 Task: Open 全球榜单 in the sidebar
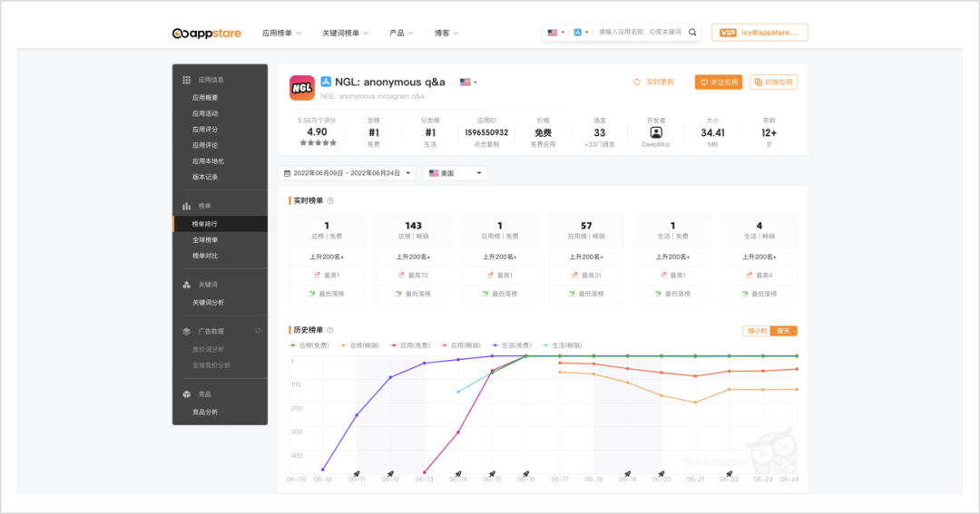pyautogui.click(x=205, y=239)
